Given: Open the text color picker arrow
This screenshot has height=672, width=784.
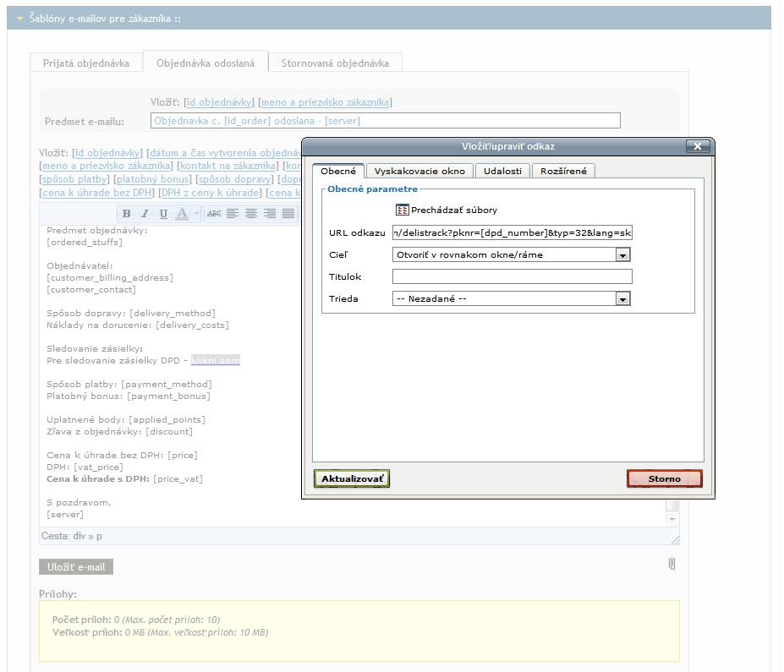Looking at the screenshot, I should 196,214.
